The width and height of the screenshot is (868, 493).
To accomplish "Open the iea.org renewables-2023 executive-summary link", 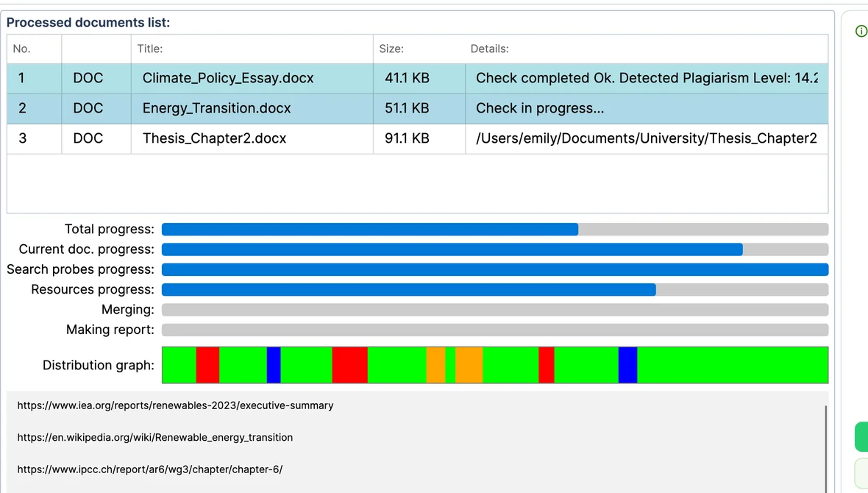I will click(176, 405).
